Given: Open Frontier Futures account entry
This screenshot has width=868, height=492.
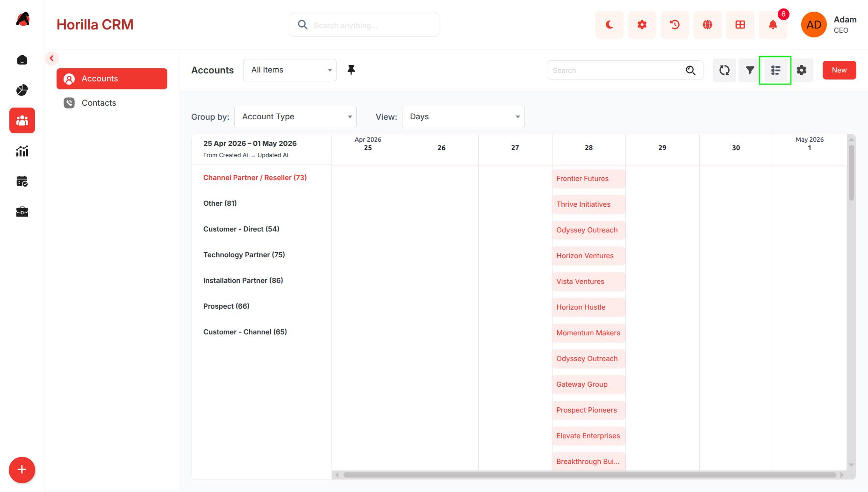Looking at the screenshot, I should pos(588,179).
